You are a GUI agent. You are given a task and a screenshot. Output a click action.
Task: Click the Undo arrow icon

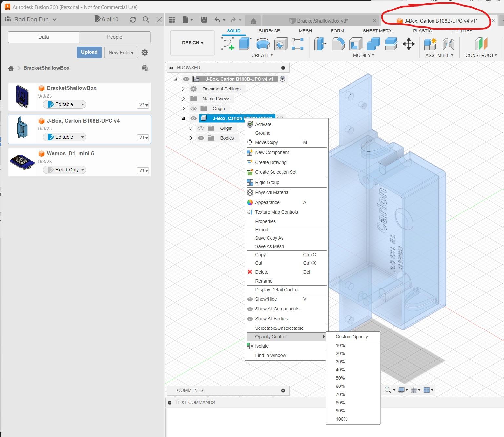[217, 20]
